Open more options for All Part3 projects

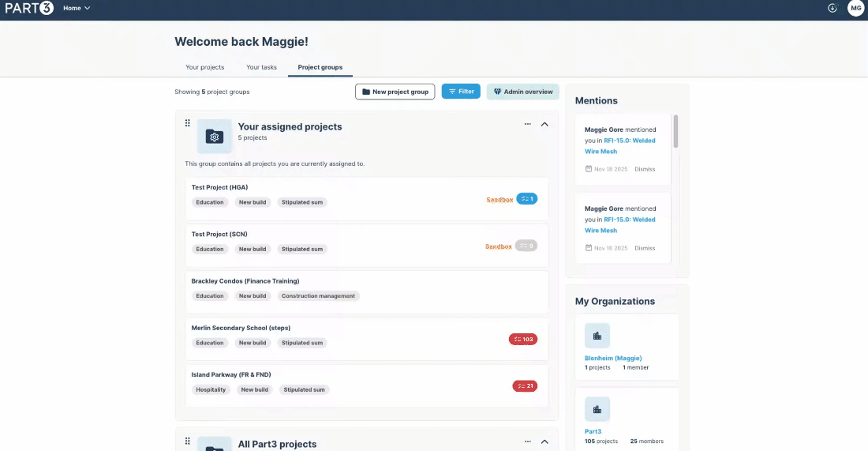tap(528, 442)
